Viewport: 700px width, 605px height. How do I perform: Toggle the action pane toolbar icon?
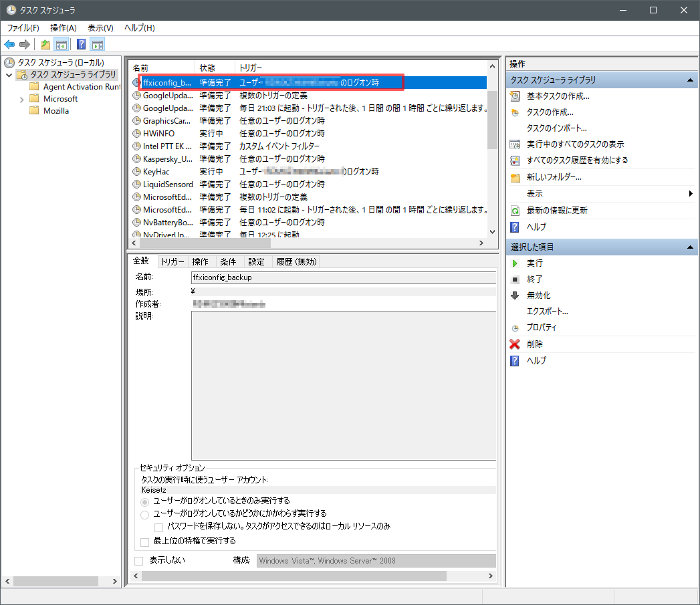[98, 44]
